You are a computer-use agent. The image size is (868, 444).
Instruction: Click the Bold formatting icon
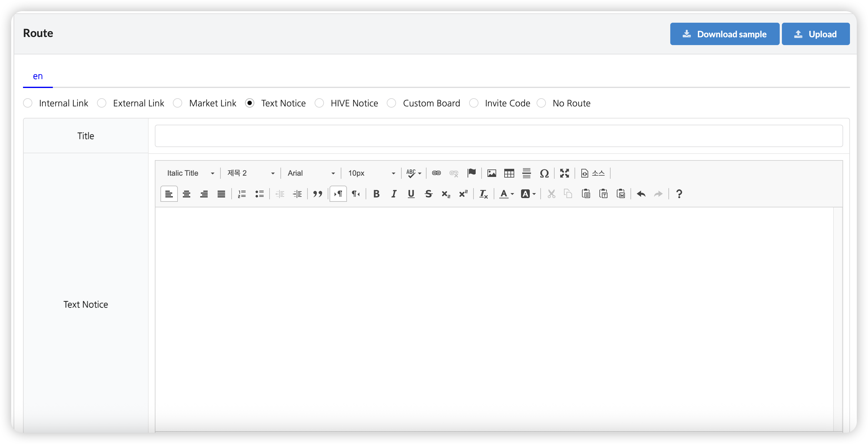376,194
